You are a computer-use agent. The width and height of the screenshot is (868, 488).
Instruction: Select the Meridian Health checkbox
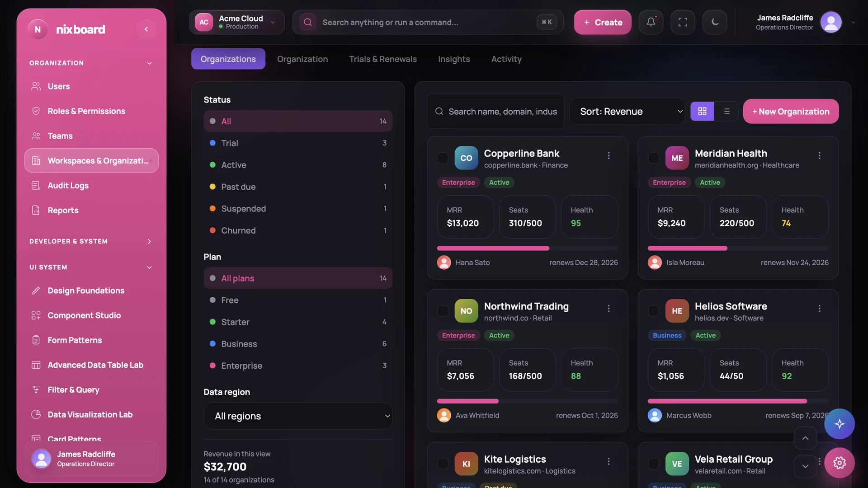click(x=653, y=158)
